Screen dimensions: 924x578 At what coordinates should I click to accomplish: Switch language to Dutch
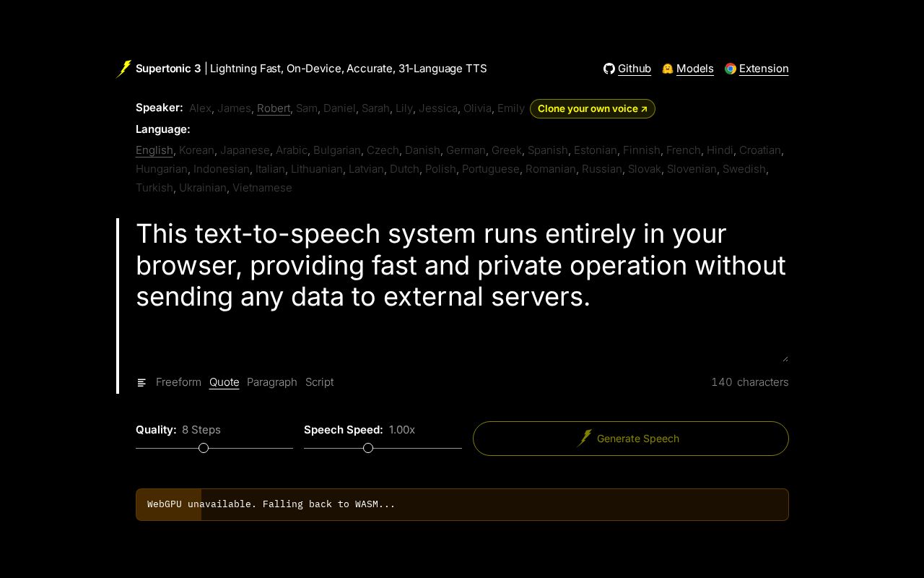click(x=404, y=169)
